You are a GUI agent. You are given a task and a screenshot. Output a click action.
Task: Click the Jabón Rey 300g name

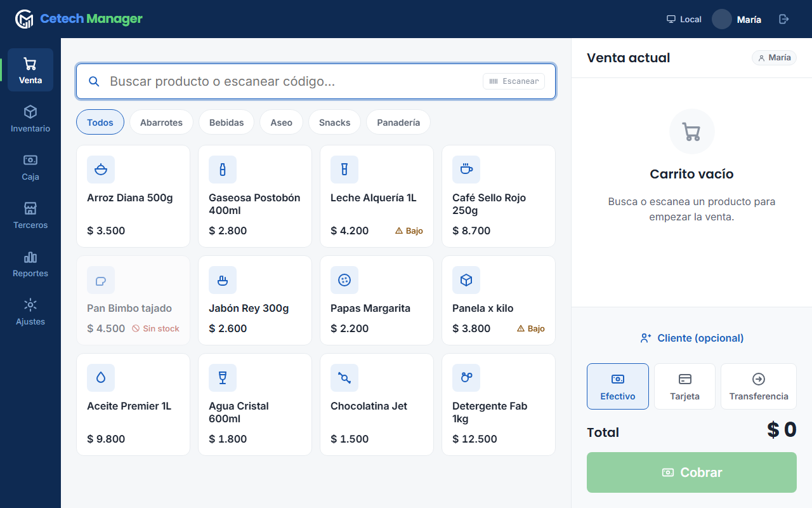pos(249,308)
